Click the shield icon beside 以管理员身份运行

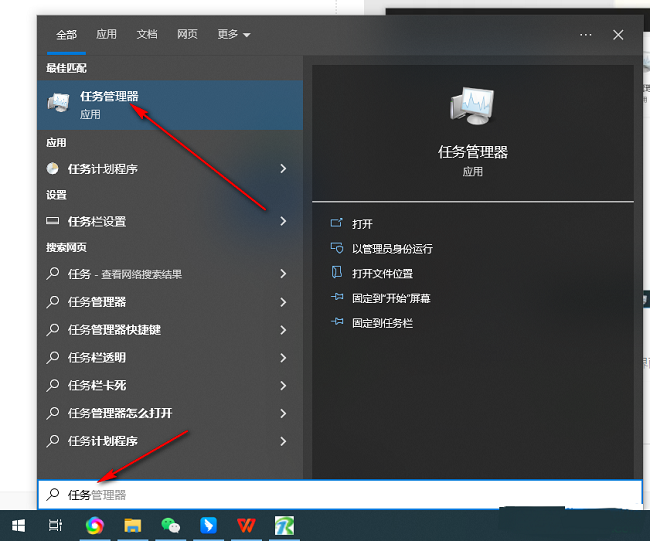(x=337, y=248)
